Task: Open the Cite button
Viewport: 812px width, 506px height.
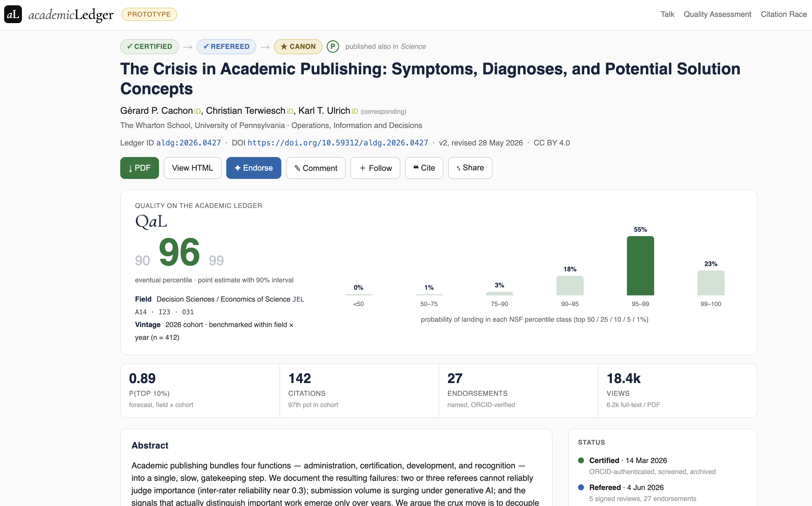Action: pos(424,168)
